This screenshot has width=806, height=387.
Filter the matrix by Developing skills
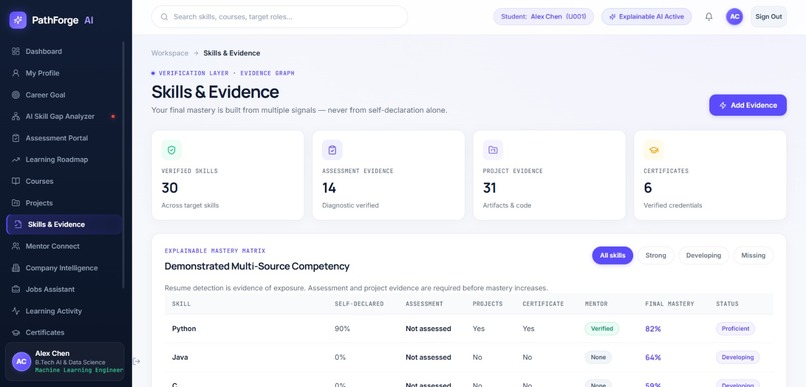703,255
